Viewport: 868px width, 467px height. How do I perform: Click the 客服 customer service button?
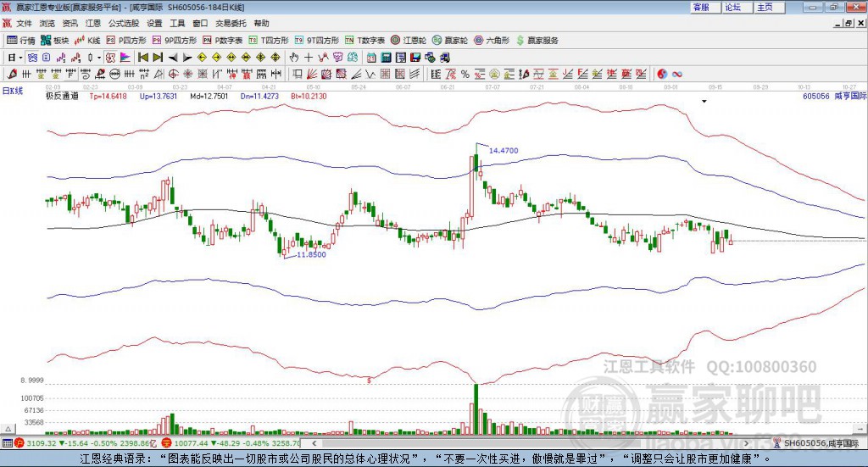point(701,7)
